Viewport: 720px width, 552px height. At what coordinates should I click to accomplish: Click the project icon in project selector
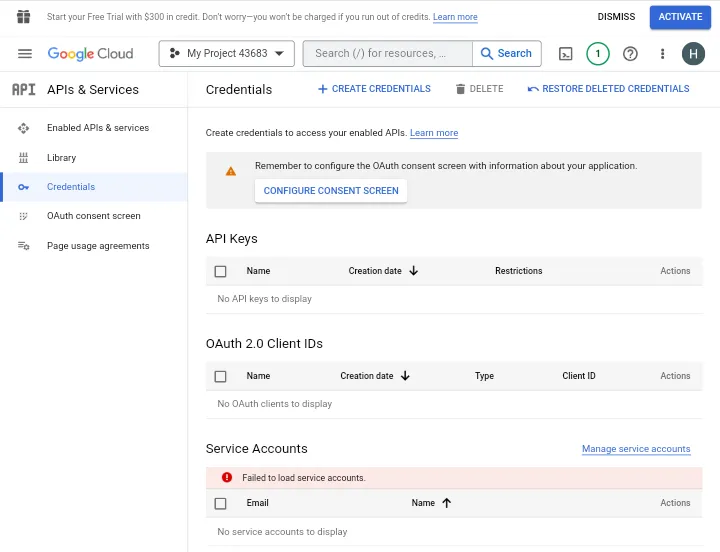click(174, 53)
